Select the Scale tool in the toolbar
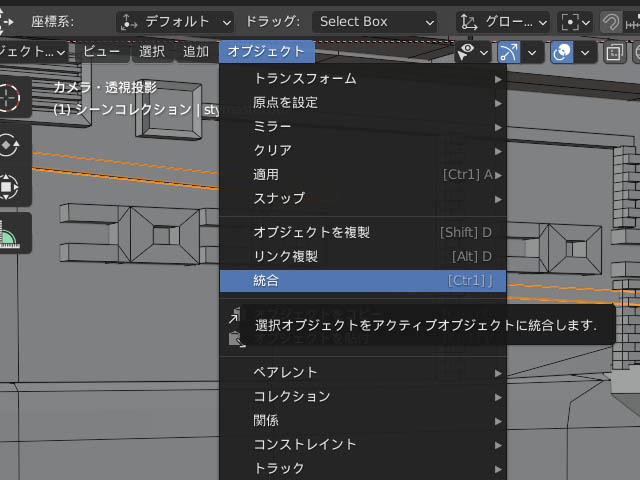Viewport: 640px width, 480px height. (9, 187)
